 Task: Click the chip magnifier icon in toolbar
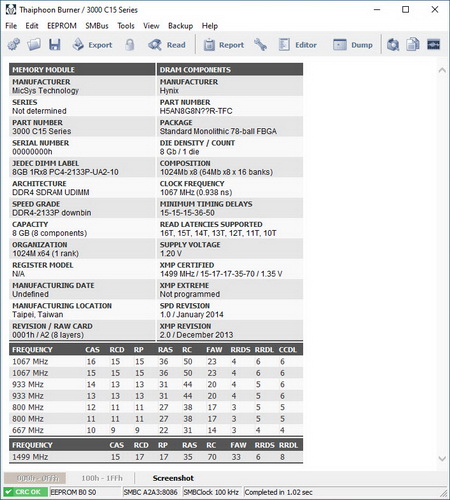(x=393, y=45)
